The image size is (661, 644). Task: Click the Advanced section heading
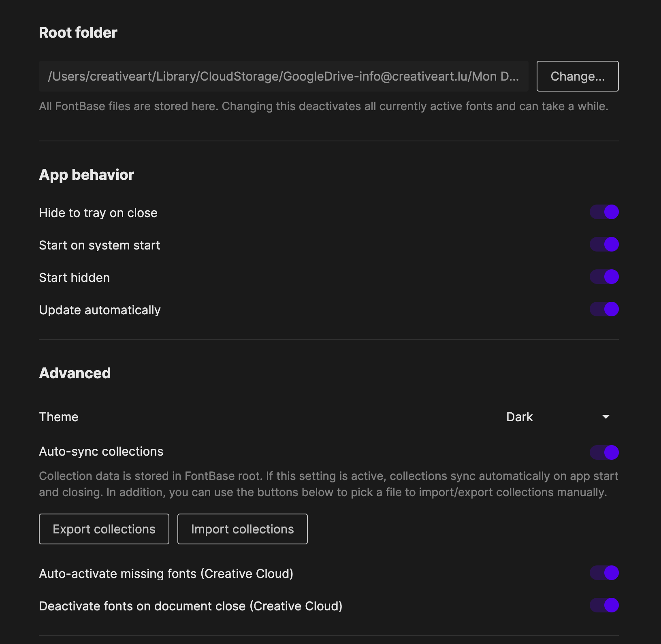75,373
